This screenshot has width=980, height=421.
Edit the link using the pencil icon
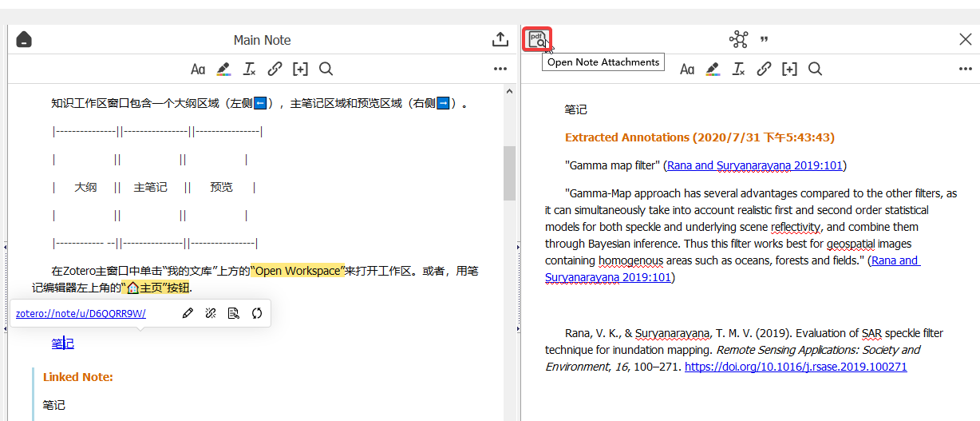point(188,313)
